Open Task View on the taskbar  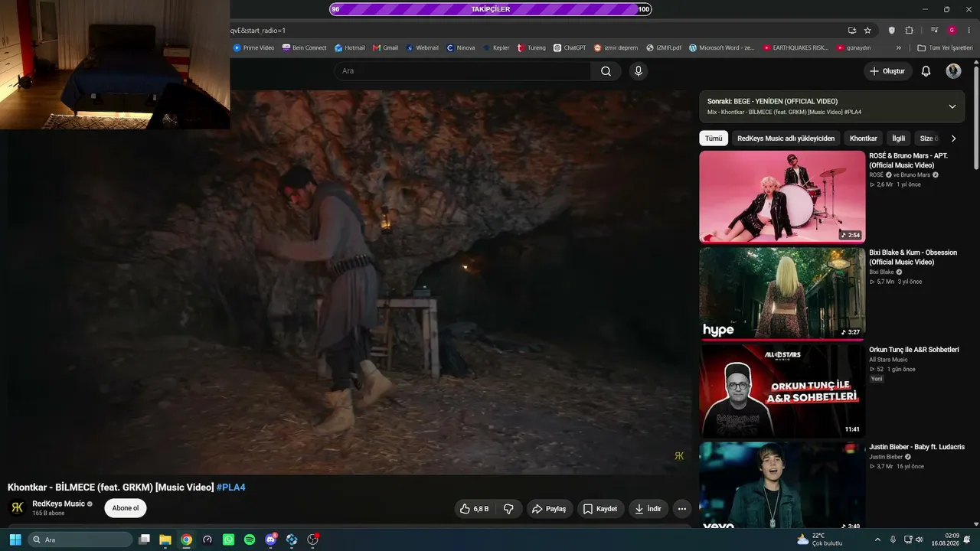(x=144, y=540)
